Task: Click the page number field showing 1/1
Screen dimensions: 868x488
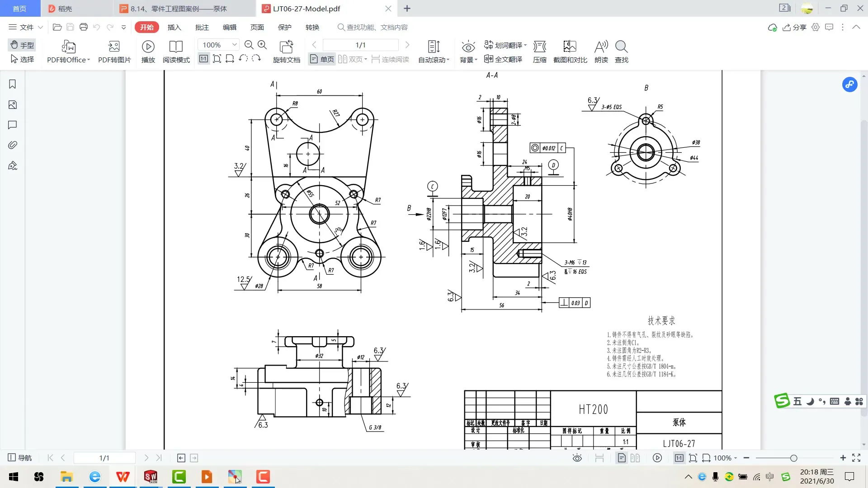Action: pyautogui.click(x=360, y=44)
